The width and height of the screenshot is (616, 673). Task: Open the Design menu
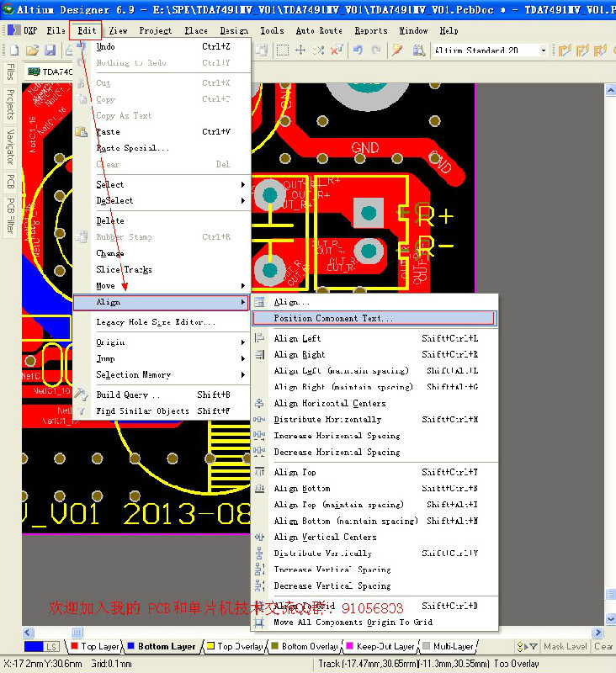234,30
